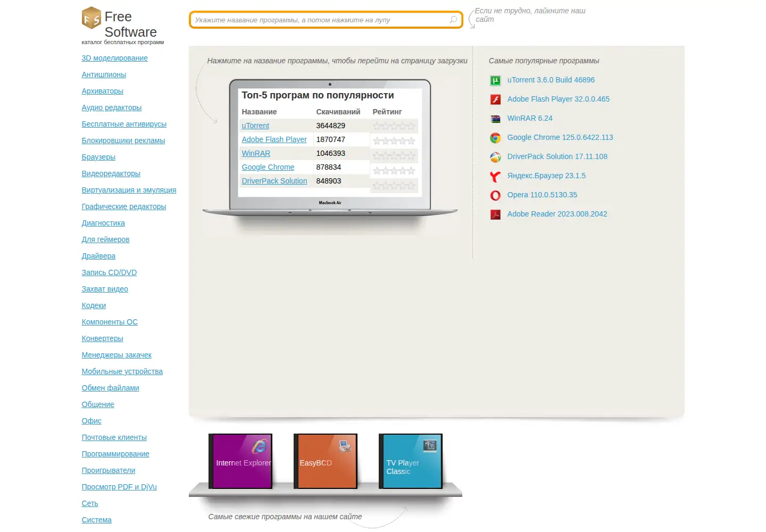
Task: Go to the Архиваторы category
Action: click(102, 91)
